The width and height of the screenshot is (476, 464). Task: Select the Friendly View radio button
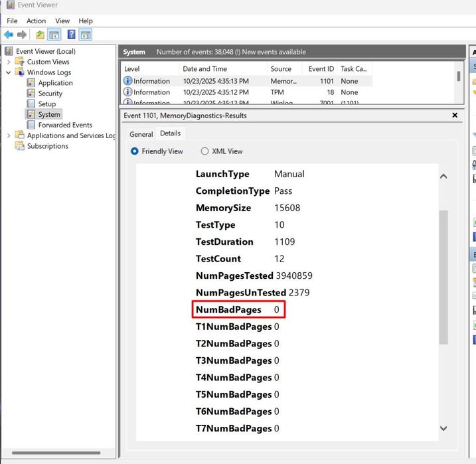(x=134, y=151)
